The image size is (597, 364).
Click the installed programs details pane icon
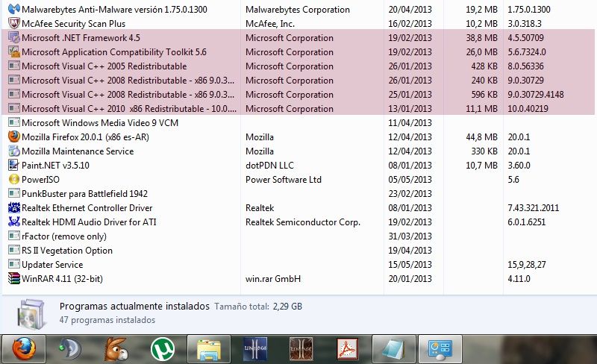click(x=32, y=314)
